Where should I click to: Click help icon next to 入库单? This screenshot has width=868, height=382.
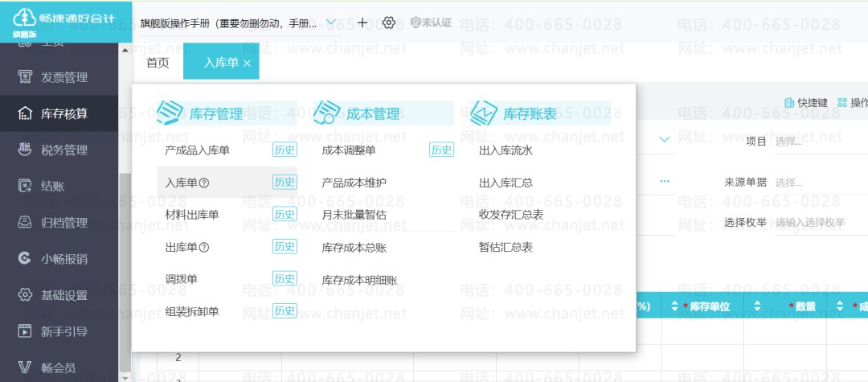(x=203, y=183)
